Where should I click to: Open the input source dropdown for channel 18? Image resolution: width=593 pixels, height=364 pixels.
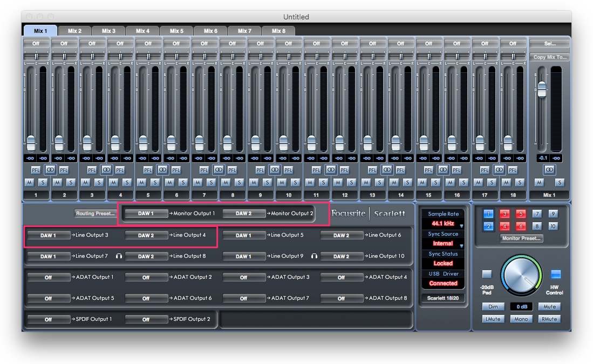(x=513, y=44)
